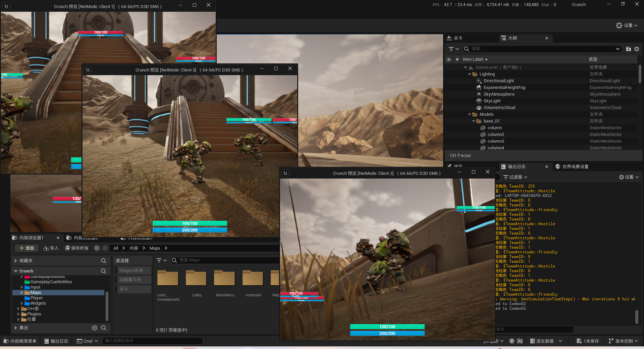This screenshot has height=349, width=644.
Task: Click 导入 import button
Action: [51, 248]
